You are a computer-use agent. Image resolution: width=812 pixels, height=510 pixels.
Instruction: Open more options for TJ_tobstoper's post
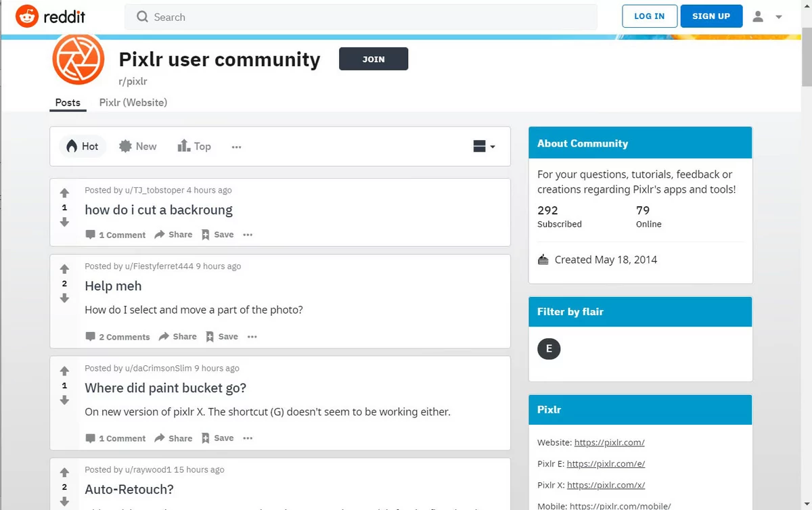[x=248, y=235]
